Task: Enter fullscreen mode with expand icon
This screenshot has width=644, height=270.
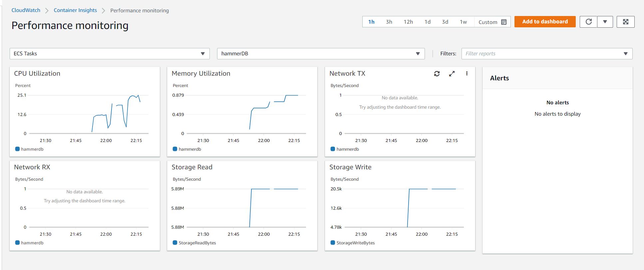Action: point(625,22)
